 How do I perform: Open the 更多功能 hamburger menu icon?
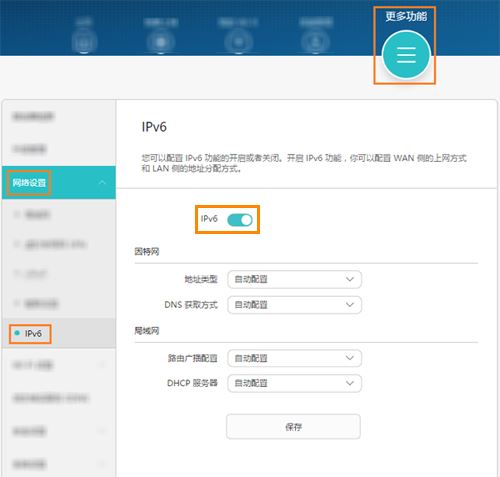(x=406, y=55)
